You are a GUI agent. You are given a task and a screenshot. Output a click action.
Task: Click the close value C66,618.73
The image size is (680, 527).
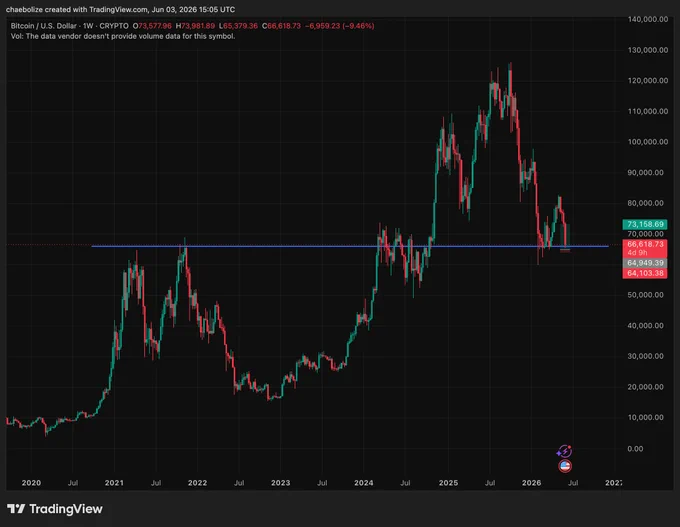click(281, 26)
